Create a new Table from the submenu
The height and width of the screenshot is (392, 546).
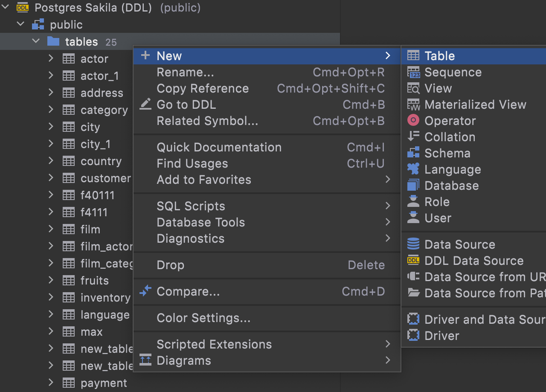click(439, 56)
